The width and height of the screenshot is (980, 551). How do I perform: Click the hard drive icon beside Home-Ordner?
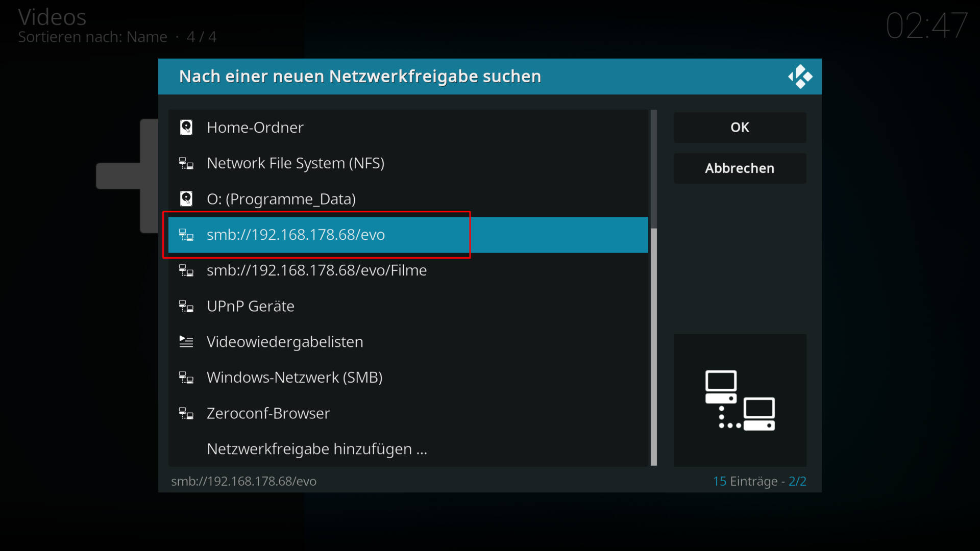click(x=186, y=128)
